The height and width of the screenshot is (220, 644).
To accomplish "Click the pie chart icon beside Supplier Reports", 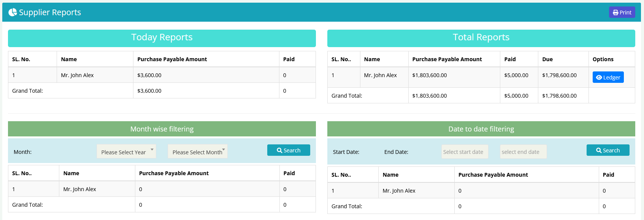I will click(x=13, y=13).
